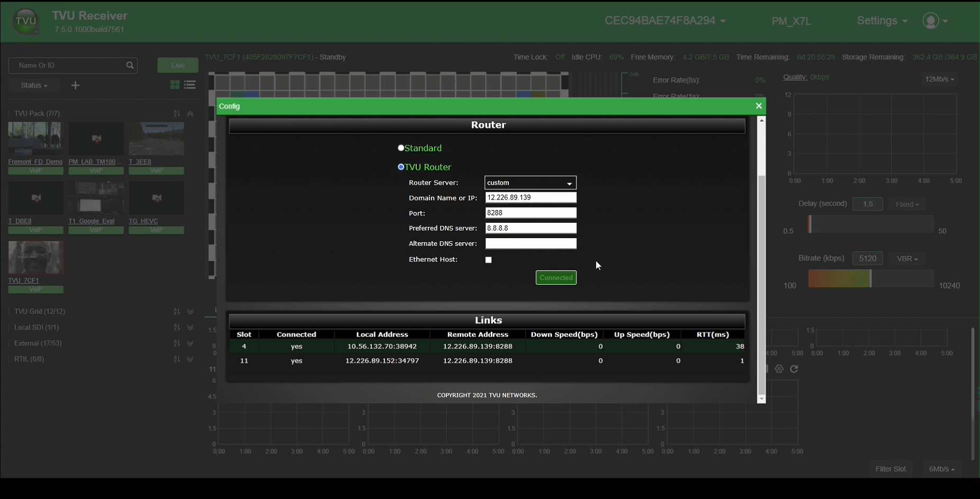This screenshot has width=980, height=499.
Task: Switch to grid thumbnail view
Action: coord(175,85)
